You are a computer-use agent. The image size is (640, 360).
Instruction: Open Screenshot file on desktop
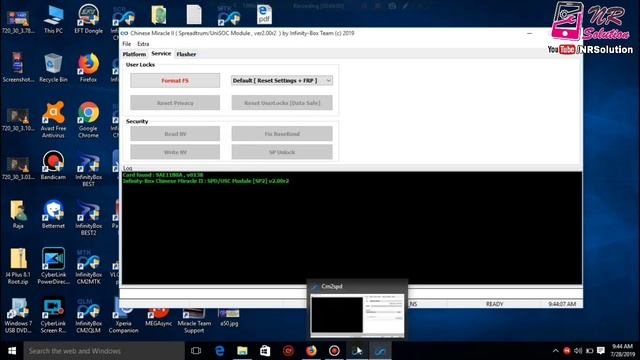click(x=18, y=68)
